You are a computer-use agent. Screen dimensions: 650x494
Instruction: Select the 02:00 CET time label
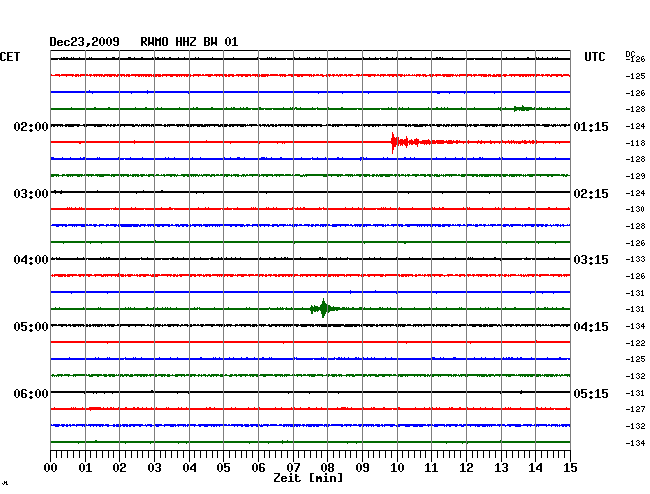pyautogui.click(x=31, y=126)
